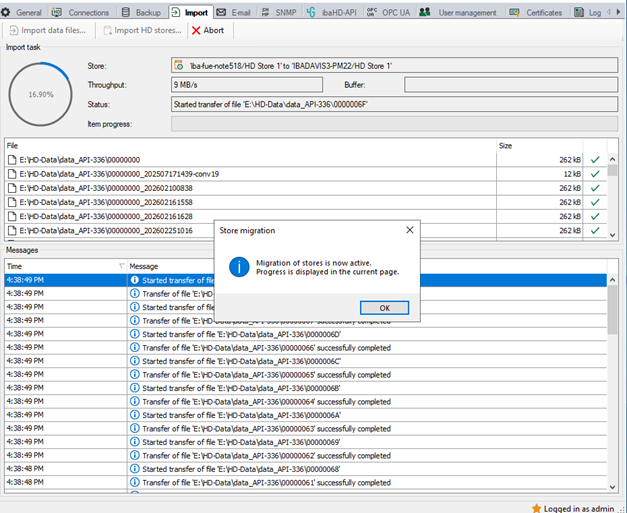627x513 pixels.
Task: Close the Store migration dialog
Action: [x=408, y=230]
